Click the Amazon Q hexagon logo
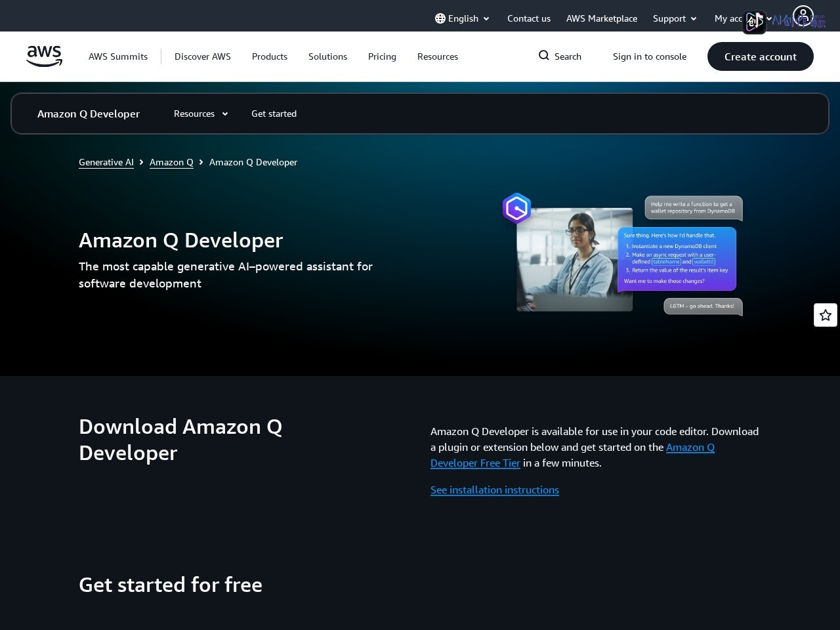Image resolution: width=840 pixels, height=630 pixels. (x=517, y=209)
